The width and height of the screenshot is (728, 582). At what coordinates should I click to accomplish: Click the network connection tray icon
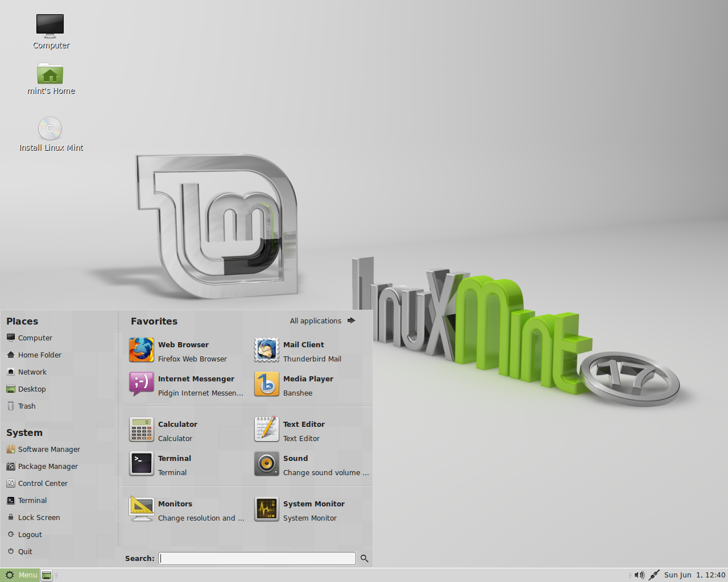coord(654,575)
